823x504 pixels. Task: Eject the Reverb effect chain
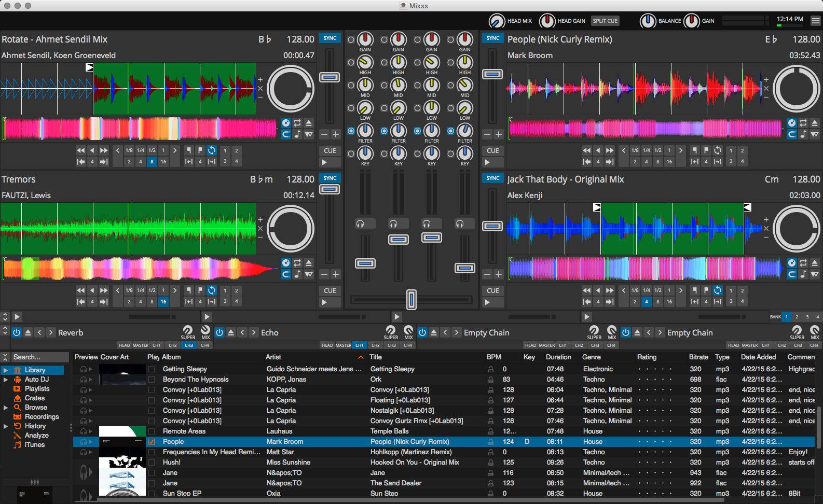pyautogui.click(x=28, y=332)
